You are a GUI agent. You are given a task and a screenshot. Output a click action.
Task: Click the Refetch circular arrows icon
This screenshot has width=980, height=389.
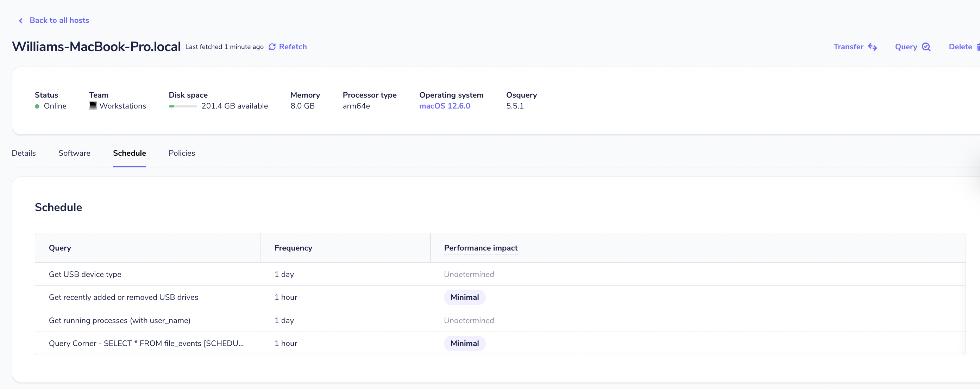click(272, 47)
